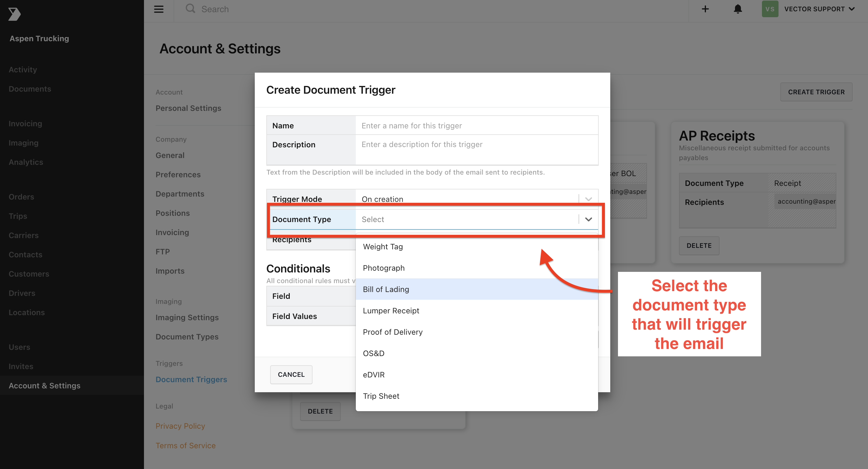The width and height of the screenshot is (868, 469).
Task: Open Users in the sidebar
Action: [x=20, y=347]
